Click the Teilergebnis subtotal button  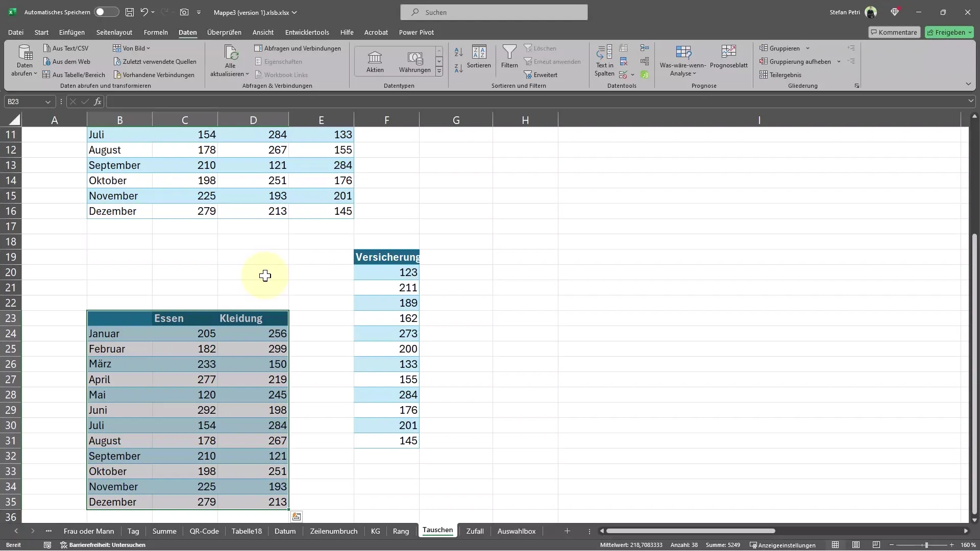click(x=780, y=74)
